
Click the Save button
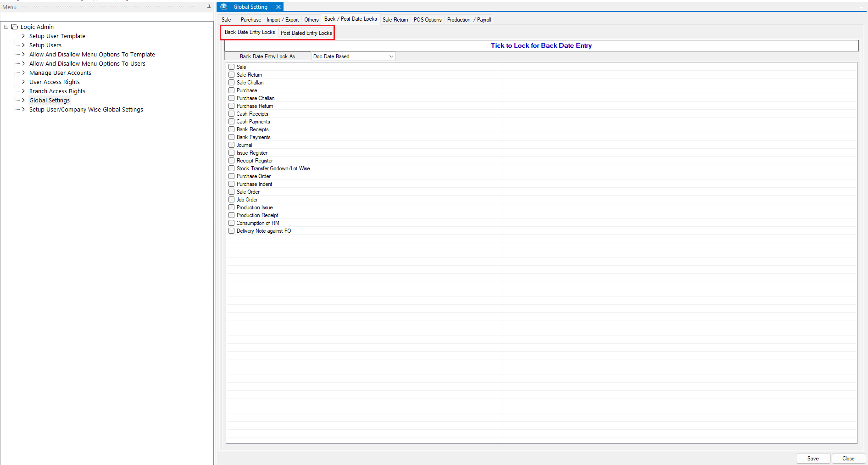[812, 459]
